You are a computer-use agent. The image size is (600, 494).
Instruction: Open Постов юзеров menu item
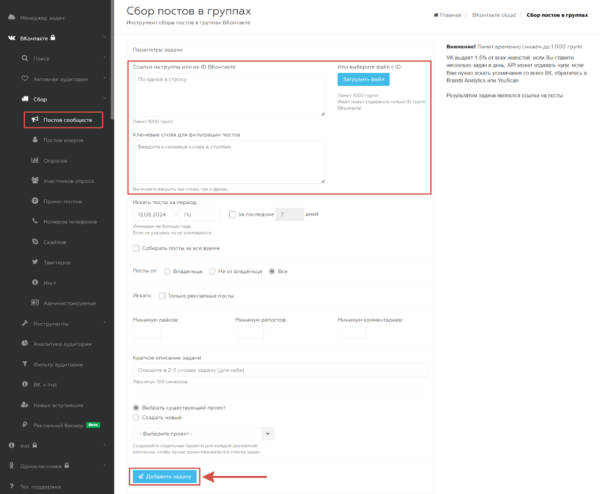pos(63,140)
